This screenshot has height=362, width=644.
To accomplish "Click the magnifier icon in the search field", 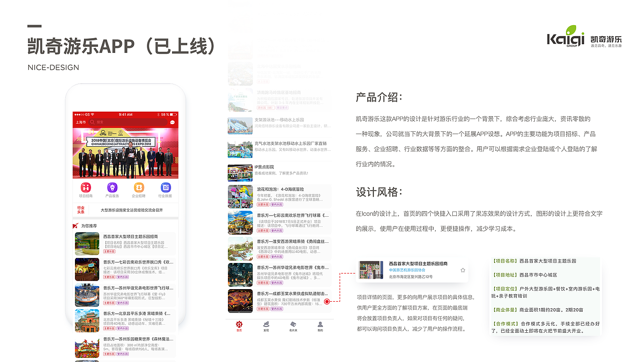I will [92, 122].
